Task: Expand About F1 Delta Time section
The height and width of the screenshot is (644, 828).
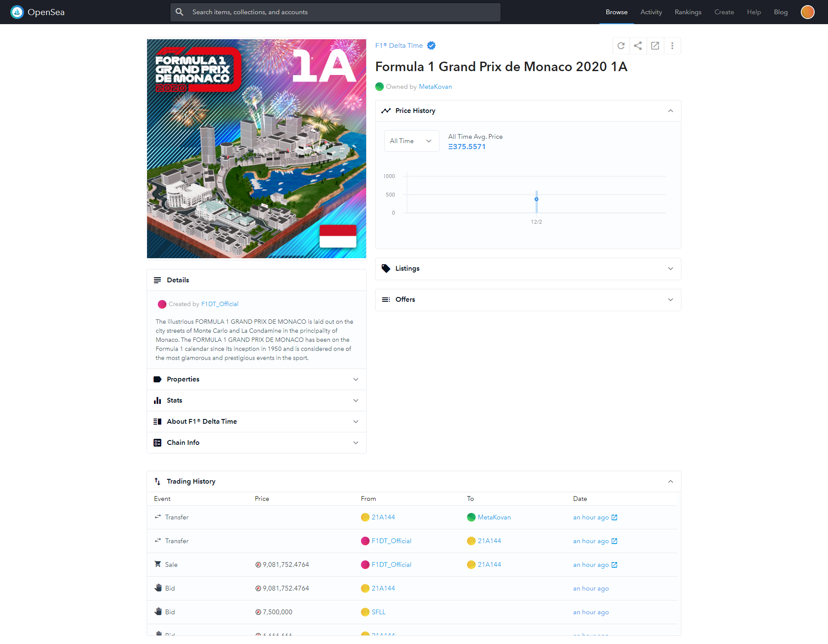Action: pos(356,422)
